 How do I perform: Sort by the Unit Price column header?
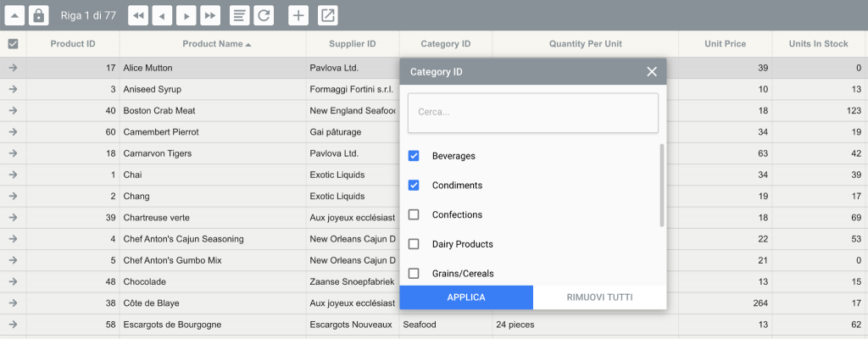point(726,44)
